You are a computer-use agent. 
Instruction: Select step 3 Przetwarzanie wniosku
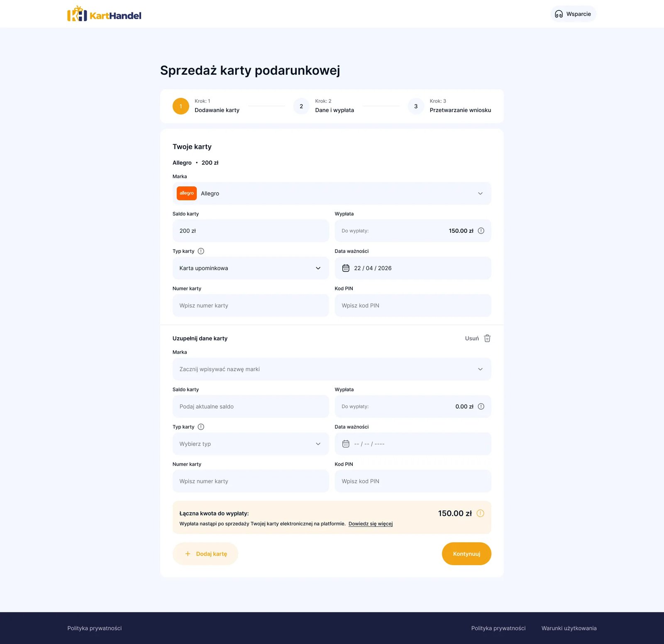click(x=449, y=106)
